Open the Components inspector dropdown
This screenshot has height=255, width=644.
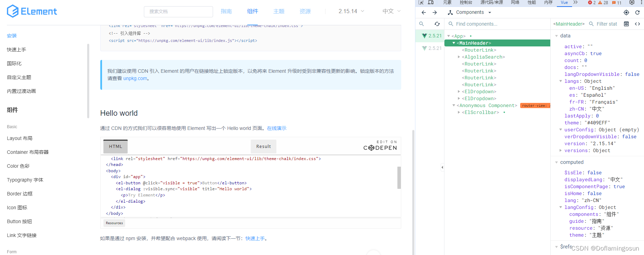pos(469,12)
